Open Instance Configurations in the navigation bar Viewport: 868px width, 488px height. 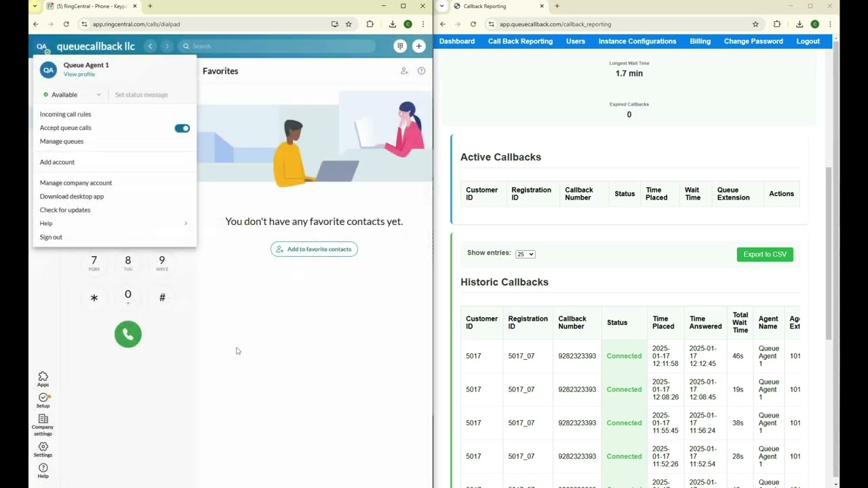pos(637,41)
